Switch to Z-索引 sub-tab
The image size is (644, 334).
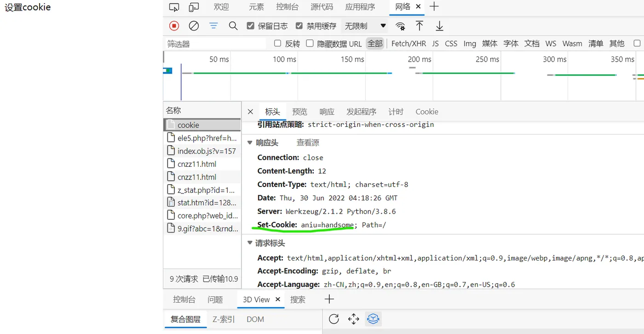coord(224,319)
